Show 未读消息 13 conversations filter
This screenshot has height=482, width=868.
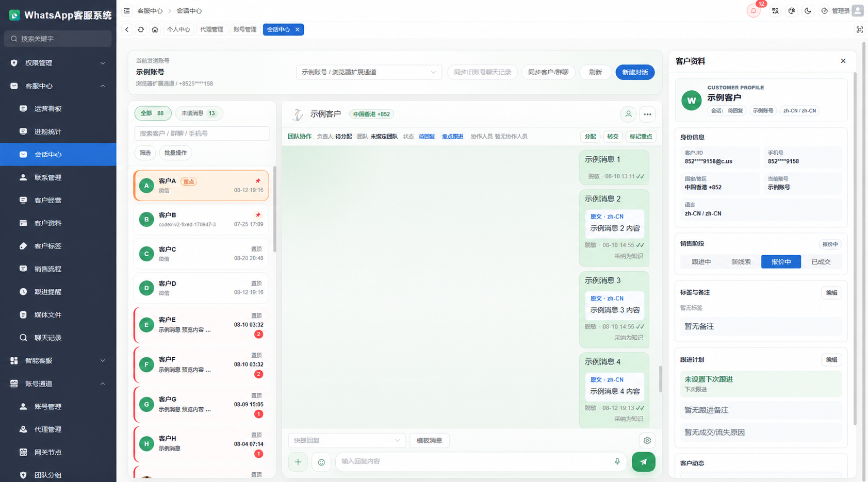tap(199, 113)
